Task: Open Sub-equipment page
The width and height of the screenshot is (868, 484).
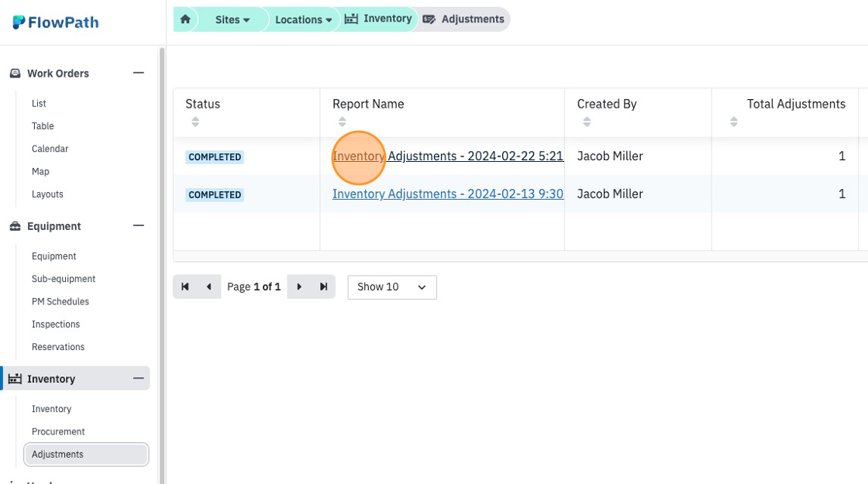Action: pos(64,279)
